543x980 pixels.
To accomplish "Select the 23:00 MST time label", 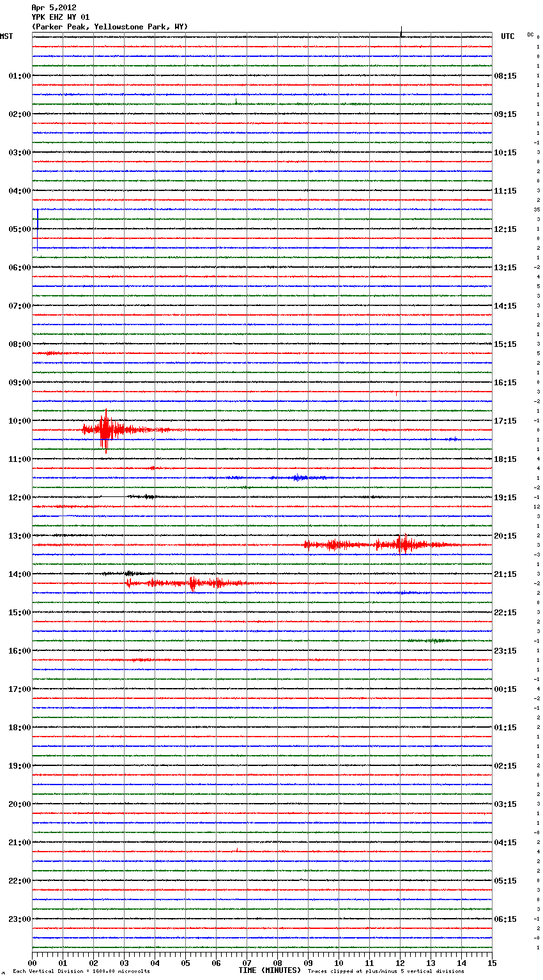I will pos(19,919).
